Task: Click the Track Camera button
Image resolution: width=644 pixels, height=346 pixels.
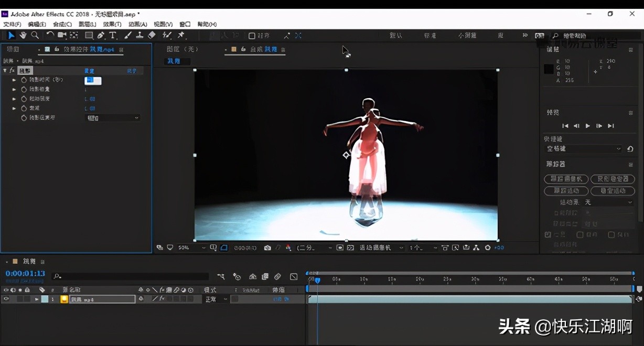Action: tap(566, 179)
